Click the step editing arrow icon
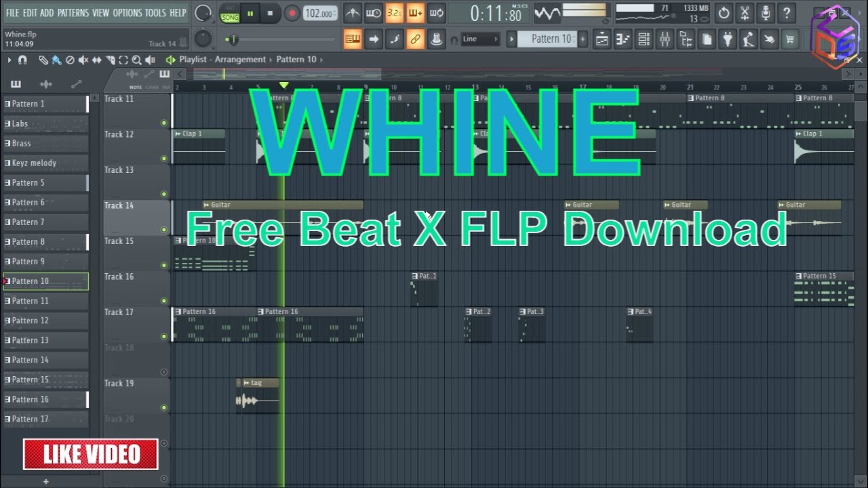Viewport: 868px width, 488px height. tap(373, 39)
